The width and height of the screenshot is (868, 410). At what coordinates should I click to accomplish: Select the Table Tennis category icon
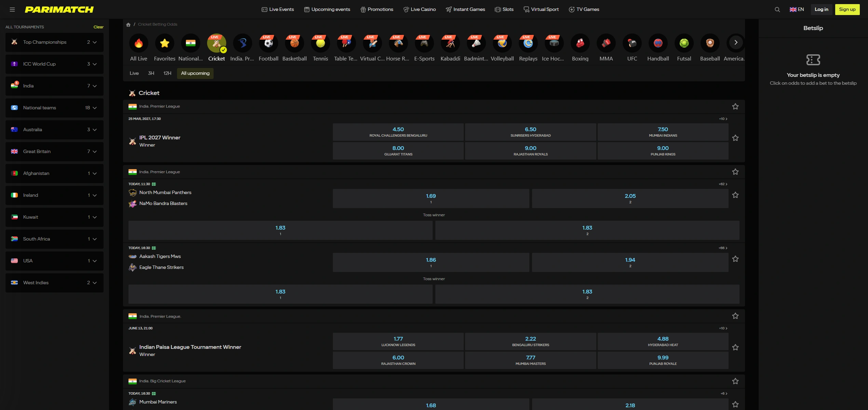pos(347,43)
